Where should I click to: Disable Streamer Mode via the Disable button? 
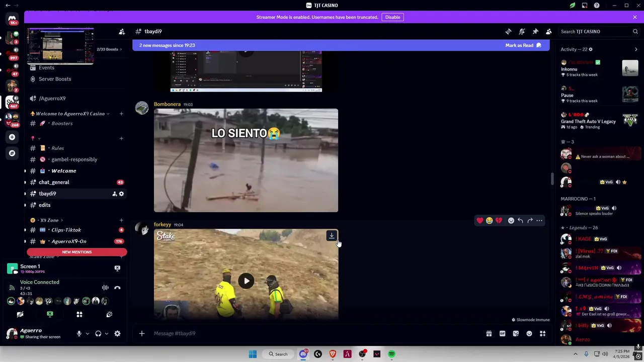pos(392,17)
